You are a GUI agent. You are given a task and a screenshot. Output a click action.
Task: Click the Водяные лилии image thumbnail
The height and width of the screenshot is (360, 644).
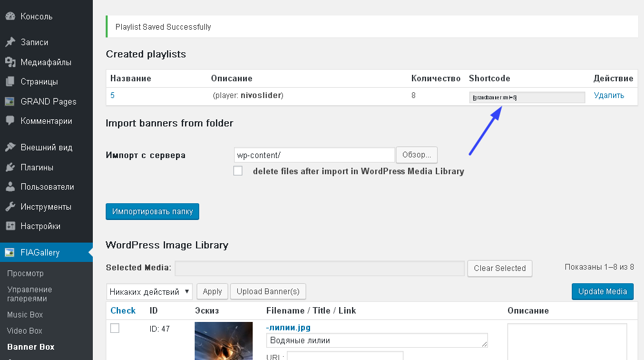[x=224, y=341]
